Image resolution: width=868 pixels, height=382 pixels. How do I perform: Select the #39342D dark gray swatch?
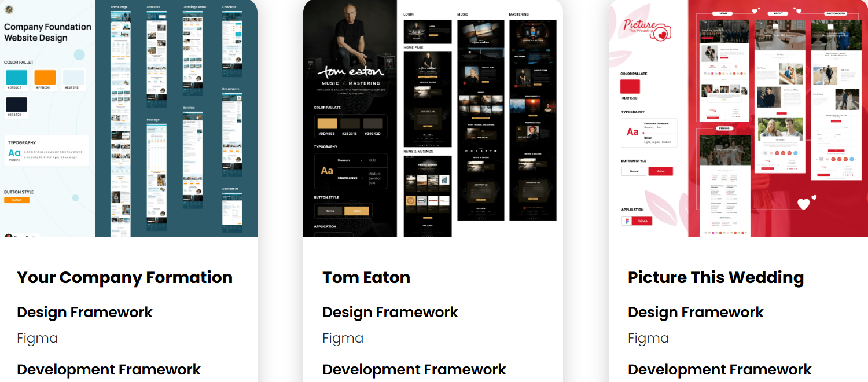[373, 123]
